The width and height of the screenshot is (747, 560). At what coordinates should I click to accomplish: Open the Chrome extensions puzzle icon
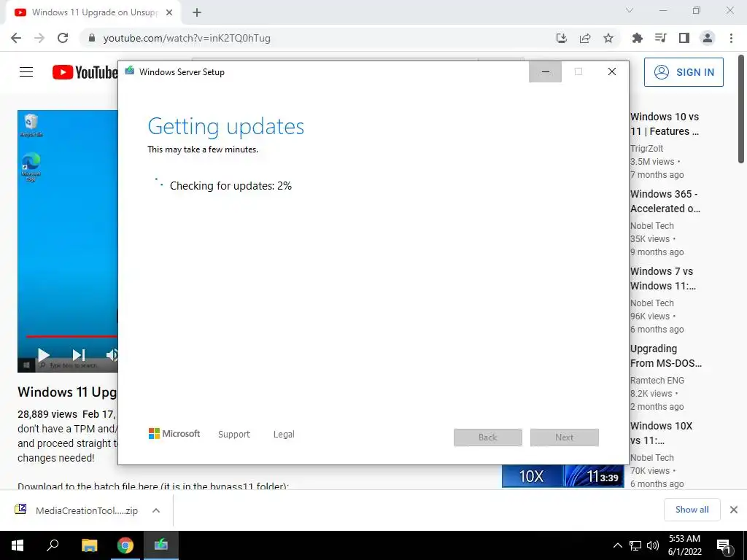coord(638,38)
